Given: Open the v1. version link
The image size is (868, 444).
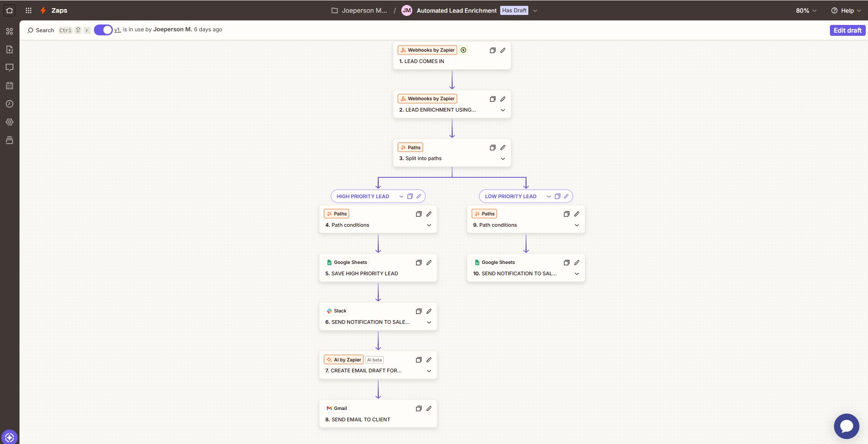Looking at the screenshot, I should pos(117,29).
